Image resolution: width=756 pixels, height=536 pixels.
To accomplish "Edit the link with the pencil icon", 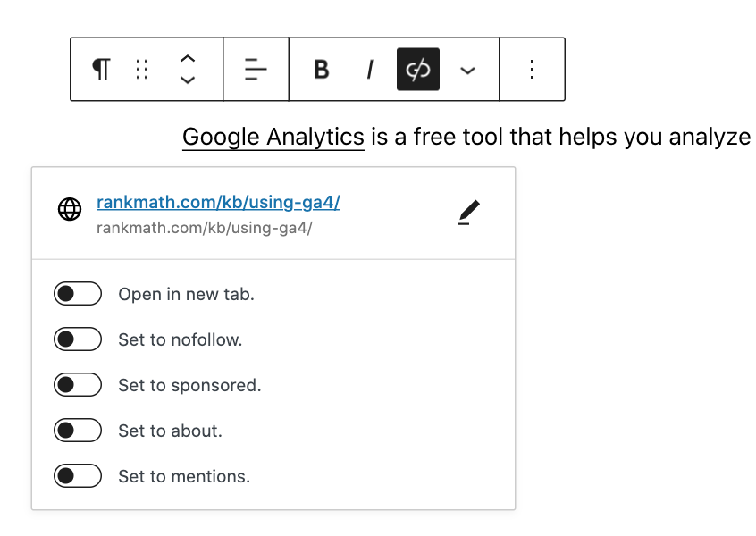I will (x=469, y=212).
